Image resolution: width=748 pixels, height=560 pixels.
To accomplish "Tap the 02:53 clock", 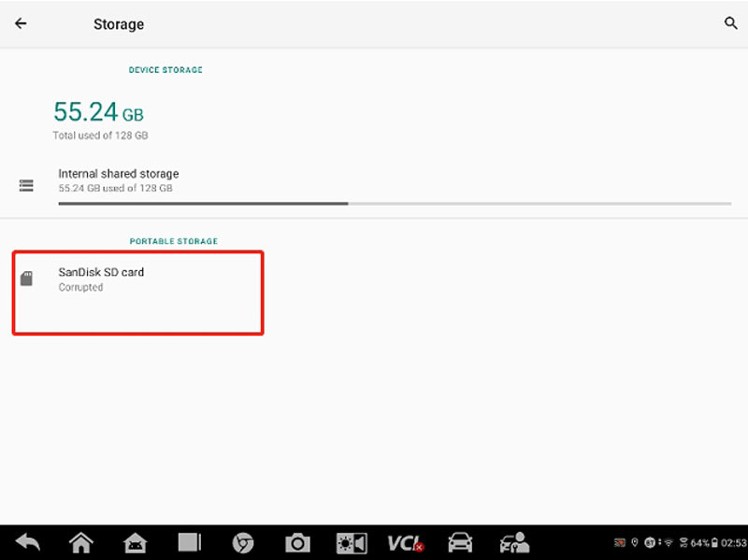I will [734, 543].
